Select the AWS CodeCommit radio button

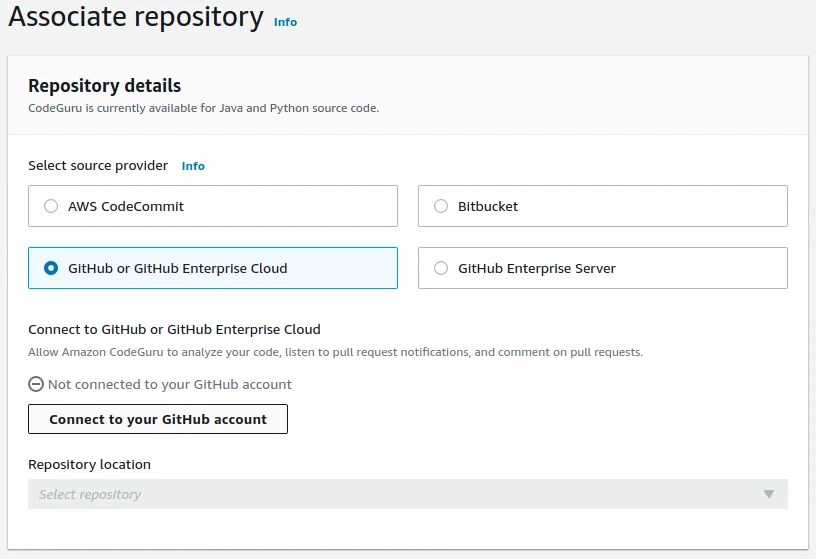click(x=51, y=206)
